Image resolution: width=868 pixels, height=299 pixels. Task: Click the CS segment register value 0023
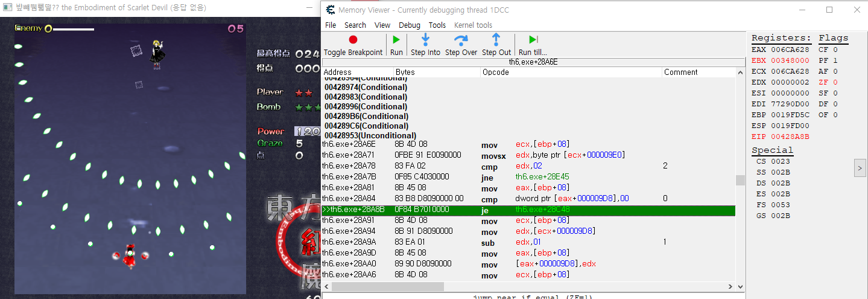pyautogui.click(x=781, y=161)
